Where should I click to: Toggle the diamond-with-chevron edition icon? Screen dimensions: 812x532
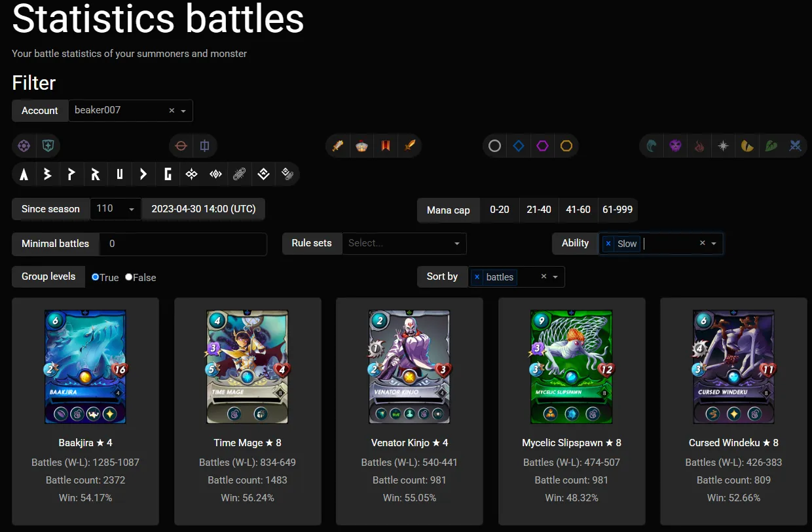point(263,174)
